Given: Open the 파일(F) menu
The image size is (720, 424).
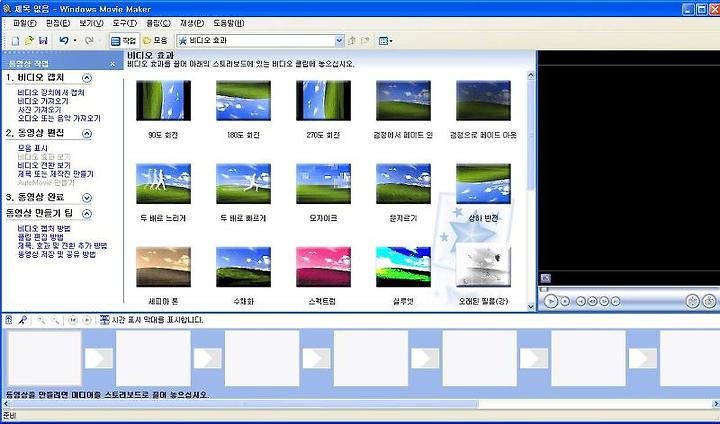Looking at the screenshot, I should (25, 23).
